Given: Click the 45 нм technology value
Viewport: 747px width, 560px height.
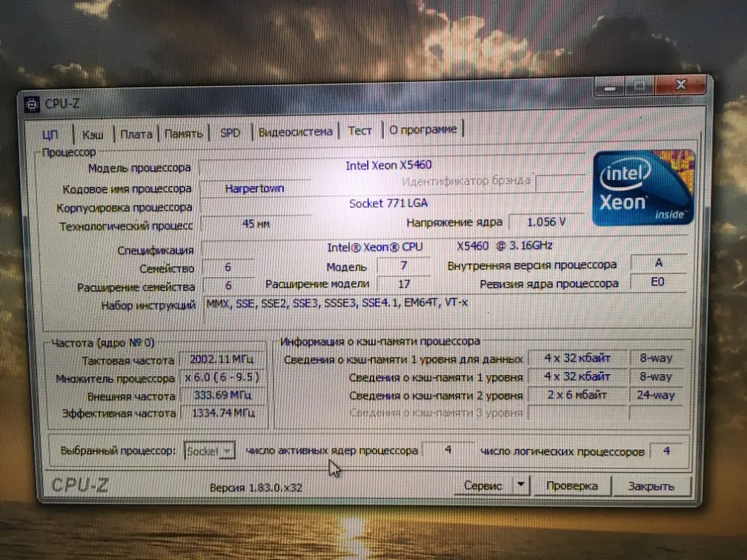Looking at the screenshot, I should click(255, 224).
